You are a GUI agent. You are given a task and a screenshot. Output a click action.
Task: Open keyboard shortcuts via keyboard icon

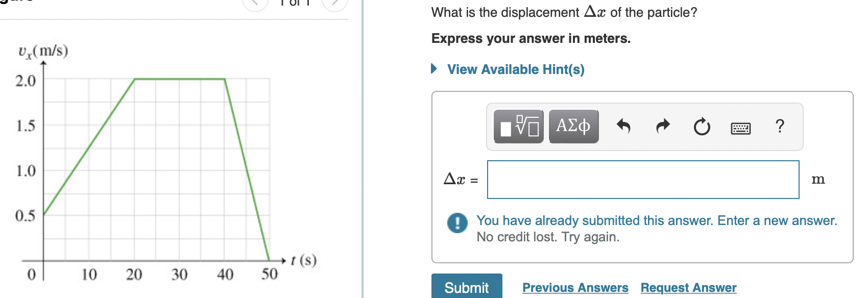[741, 128]
